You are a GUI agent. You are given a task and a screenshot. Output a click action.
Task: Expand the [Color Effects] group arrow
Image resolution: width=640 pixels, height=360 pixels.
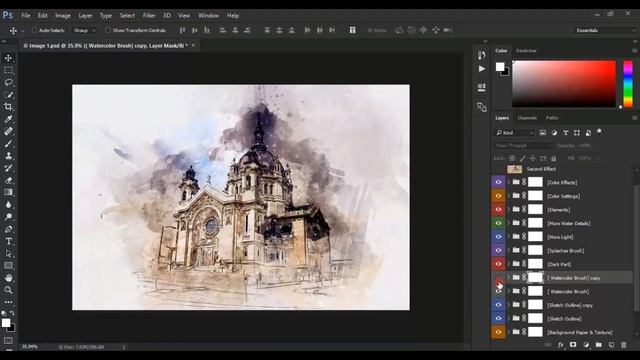tap(509, 182)
